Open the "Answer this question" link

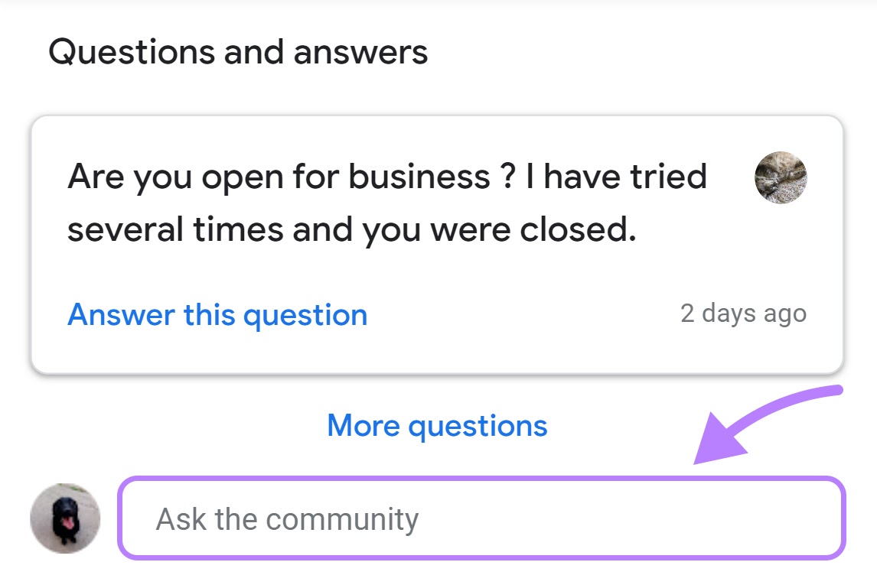click(x=217, y=315)
